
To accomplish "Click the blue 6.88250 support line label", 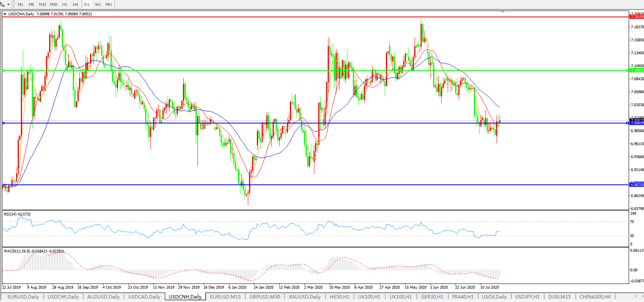I will click(x=637, y=184).
